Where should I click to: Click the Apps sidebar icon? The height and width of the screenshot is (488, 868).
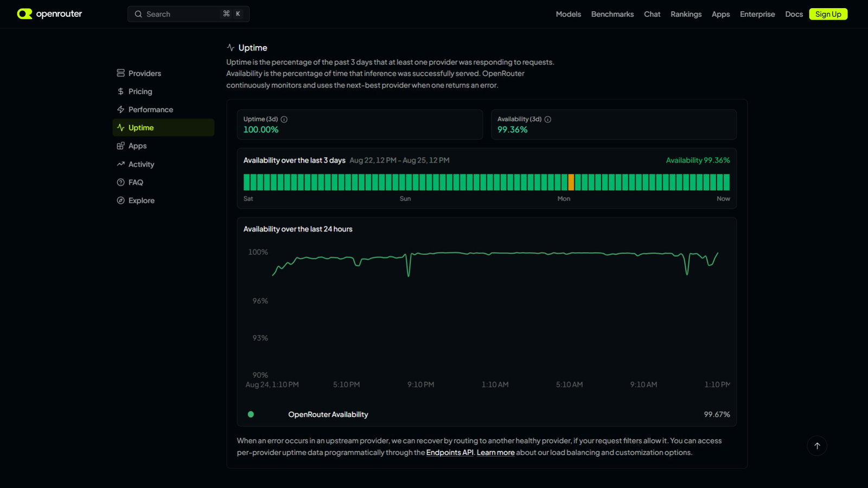tap(120, 146)
